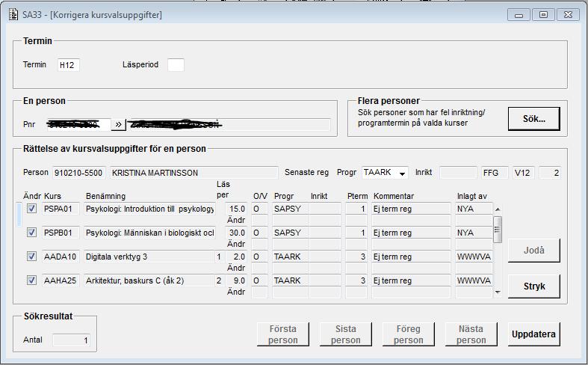Viewport: 588px width, 365px height.
Task: Select course code PSPA01
Action: 61,209
